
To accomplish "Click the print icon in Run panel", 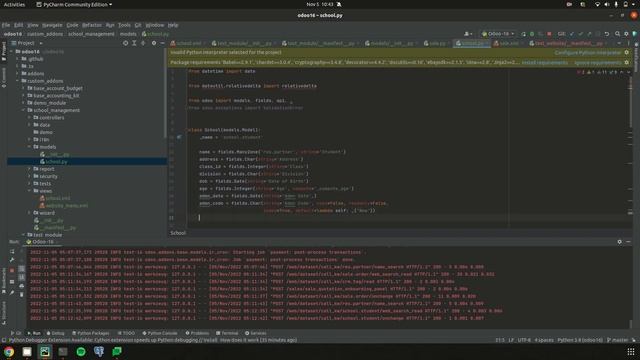I will [x=22, y=286].
